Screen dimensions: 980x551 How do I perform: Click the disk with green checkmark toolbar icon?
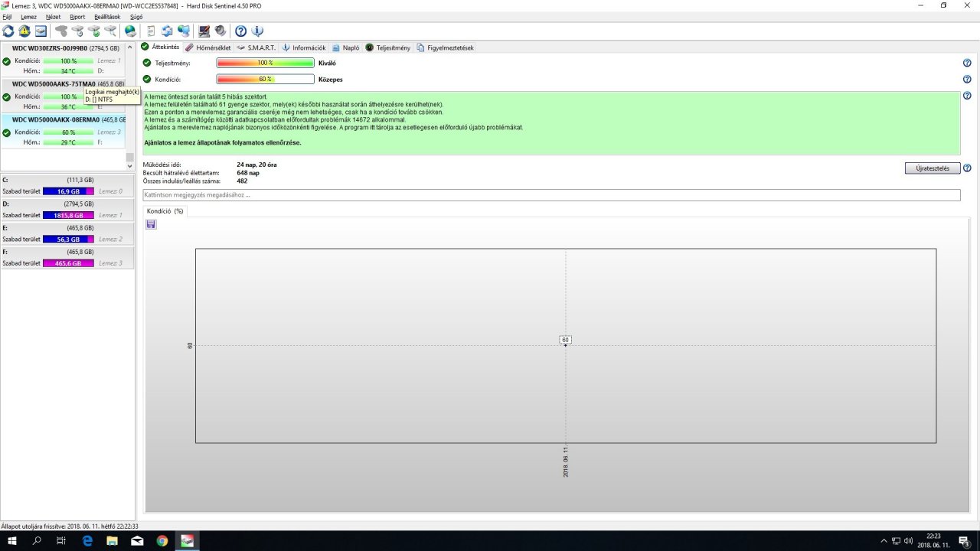pyautogui.click(x=94, y=31)
